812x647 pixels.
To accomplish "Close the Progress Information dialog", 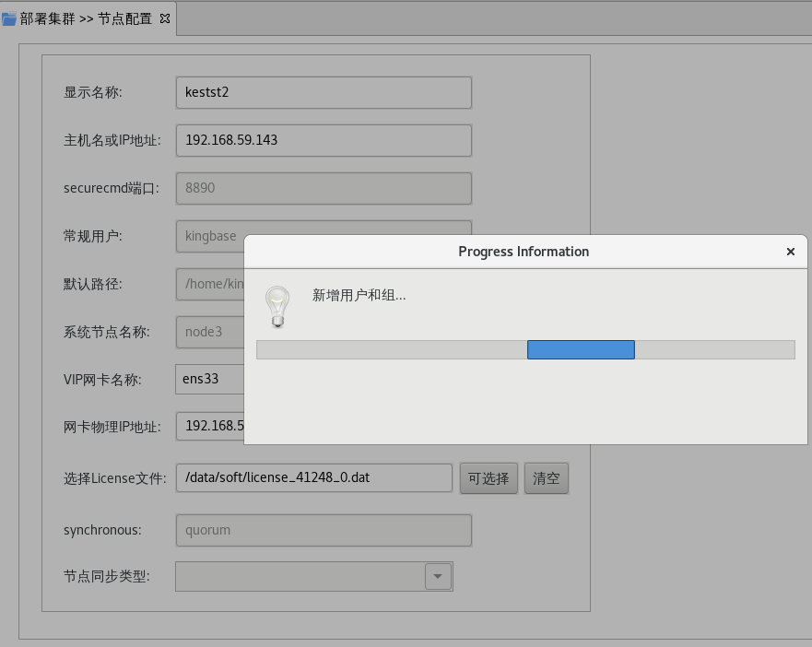I will pyautogui.click(x=790, y=252).
